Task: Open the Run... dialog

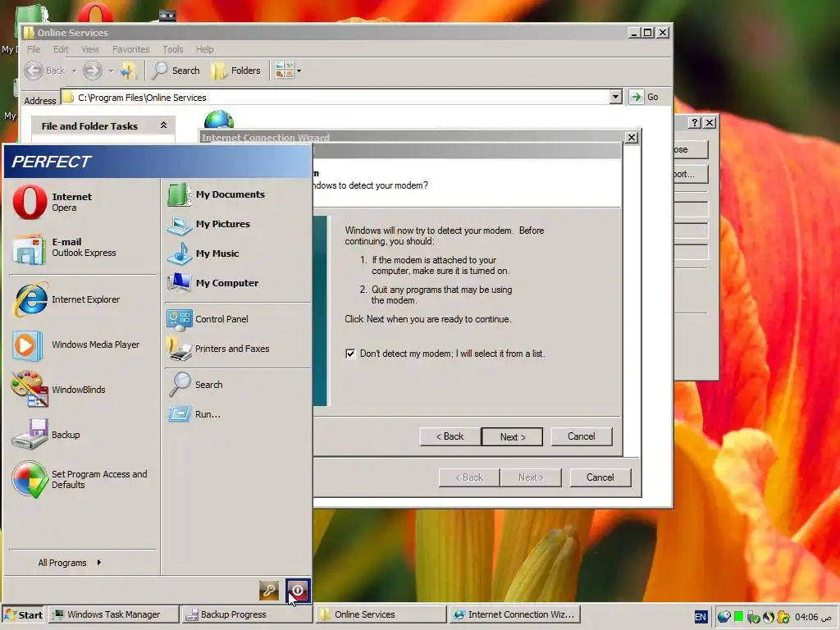Action: pos(194,414)
